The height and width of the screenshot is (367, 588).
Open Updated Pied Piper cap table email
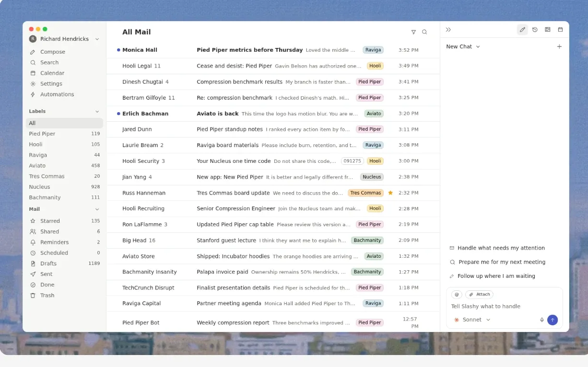point(273,224)
